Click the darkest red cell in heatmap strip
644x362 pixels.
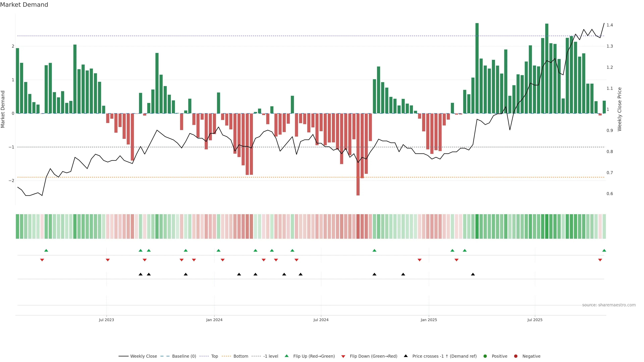[x=358, y=226]
